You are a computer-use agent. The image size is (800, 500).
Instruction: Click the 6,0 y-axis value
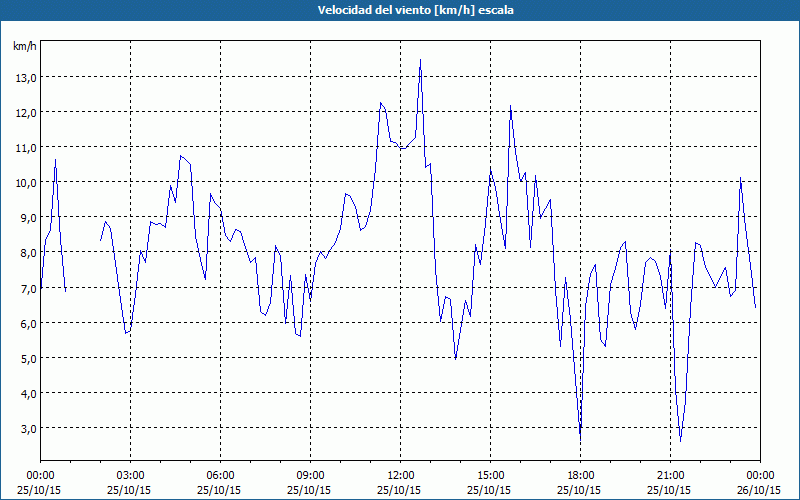coord(28,323)
